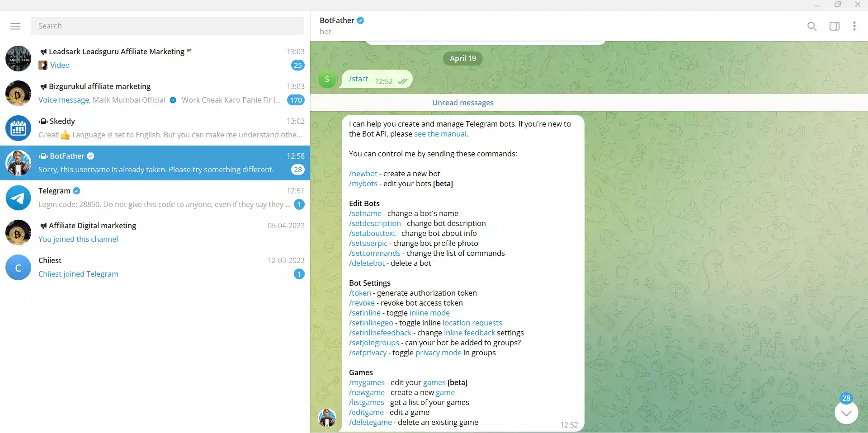Open Leadsark Leadsguru Affiliate Marketing channel avatar
868x433 pixels.
pyautogui.click(x=18, y=58)
